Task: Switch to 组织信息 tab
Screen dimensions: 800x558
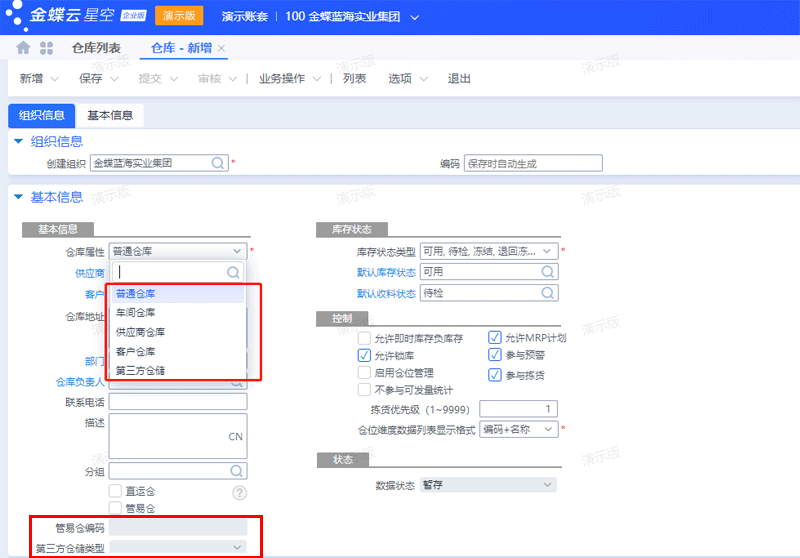Action: click(x=42, y=115)
